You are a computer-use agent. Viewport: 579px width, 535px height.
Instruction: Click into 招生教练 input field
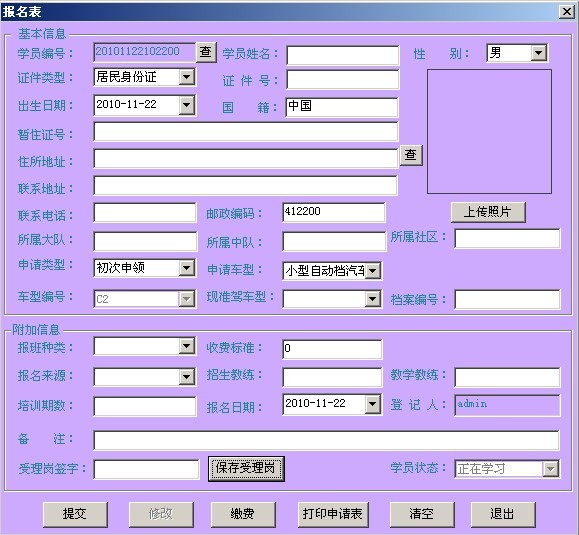tap(332, 377)
